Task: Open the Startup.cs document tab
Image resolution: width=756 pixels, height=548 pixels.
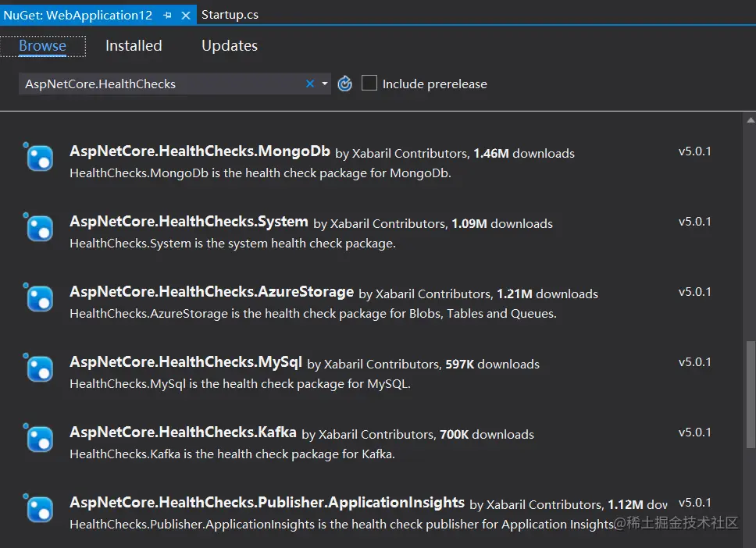Action: (x=230, y=15)
